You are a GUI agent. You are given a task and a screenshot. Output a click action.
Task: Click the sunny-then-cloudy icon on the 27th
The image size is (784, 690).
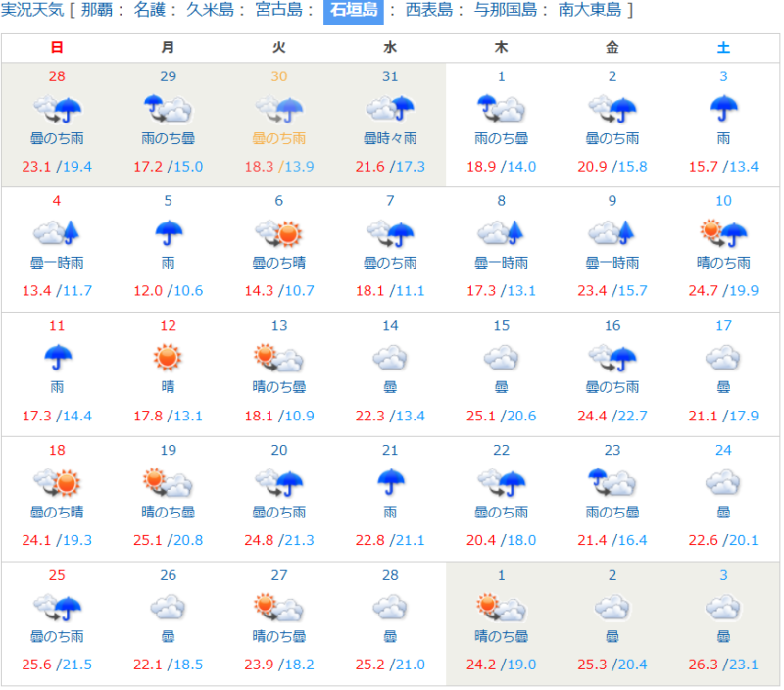pos(279,607)
